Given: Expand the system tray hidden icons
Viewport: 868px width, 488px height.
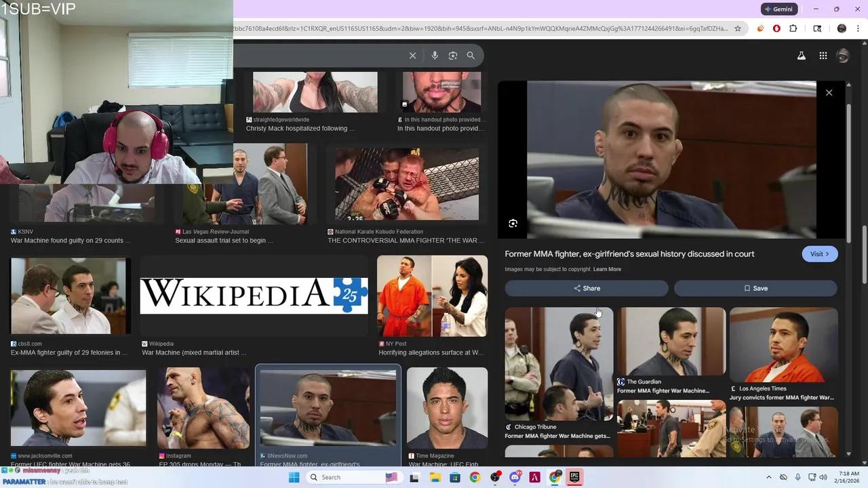Looking at the screenshot, I should (768, 477).
